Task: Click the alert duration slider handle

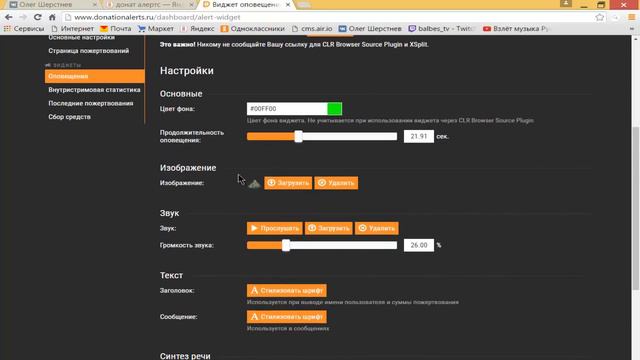Action: 298,136
